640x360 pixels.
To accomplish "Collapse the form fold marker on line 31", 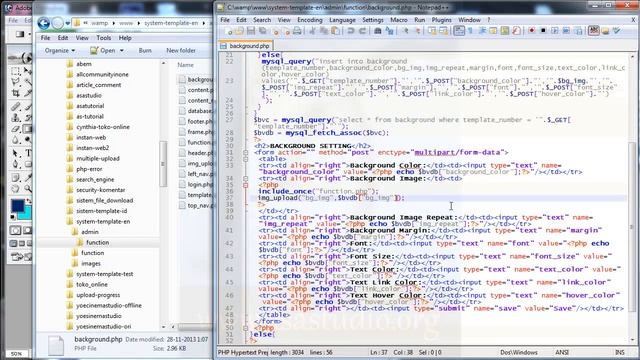I will (245, 153).
